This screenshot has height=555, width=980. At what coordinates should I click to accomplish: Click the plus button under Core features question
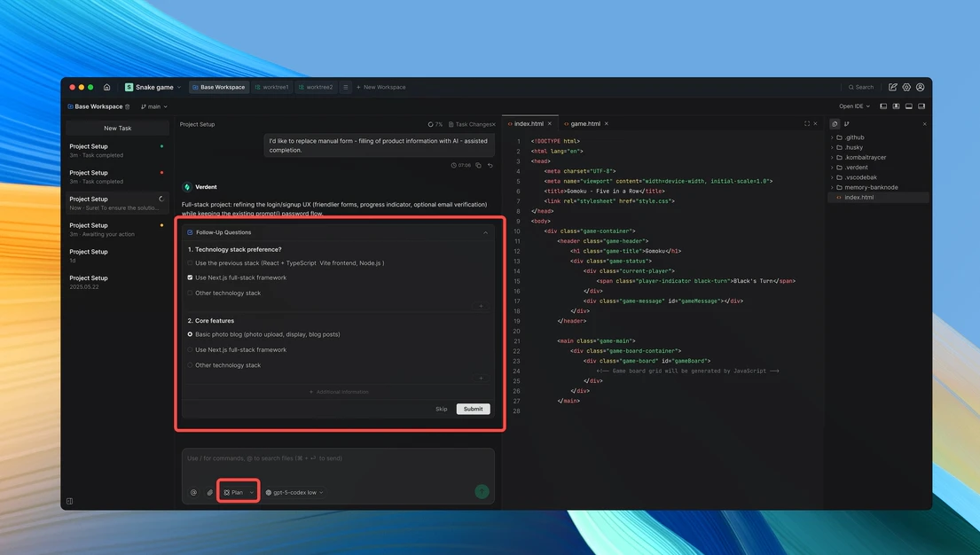coord(481,378)
